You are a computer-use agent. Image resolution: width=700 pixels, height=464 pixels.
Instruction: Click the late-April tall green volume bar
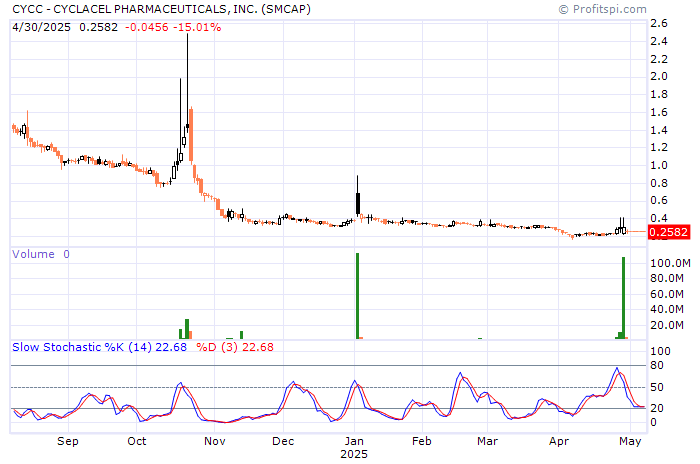(624, 298)
